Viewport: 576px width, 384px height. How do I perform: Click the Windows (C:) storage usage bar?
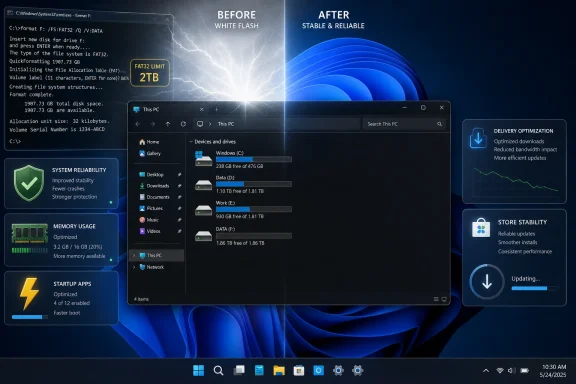coord(254,159)
